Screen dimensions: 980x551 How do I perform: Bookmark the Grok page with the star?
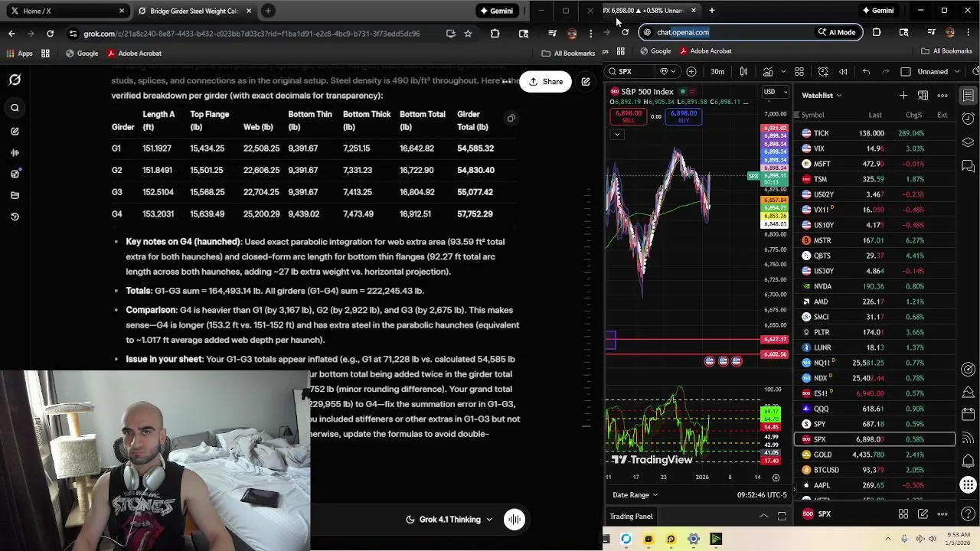[x=468, y=33]
